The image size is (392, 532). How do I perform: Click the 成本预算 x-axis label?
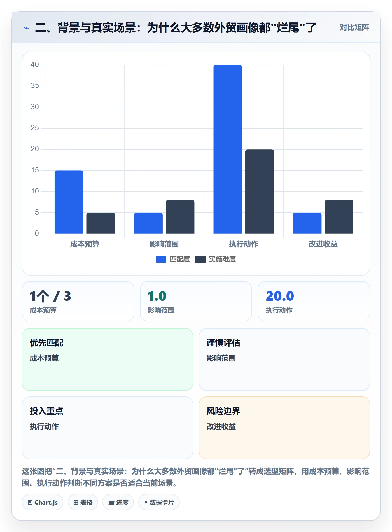pyautogui.click(x=85, y=244)
